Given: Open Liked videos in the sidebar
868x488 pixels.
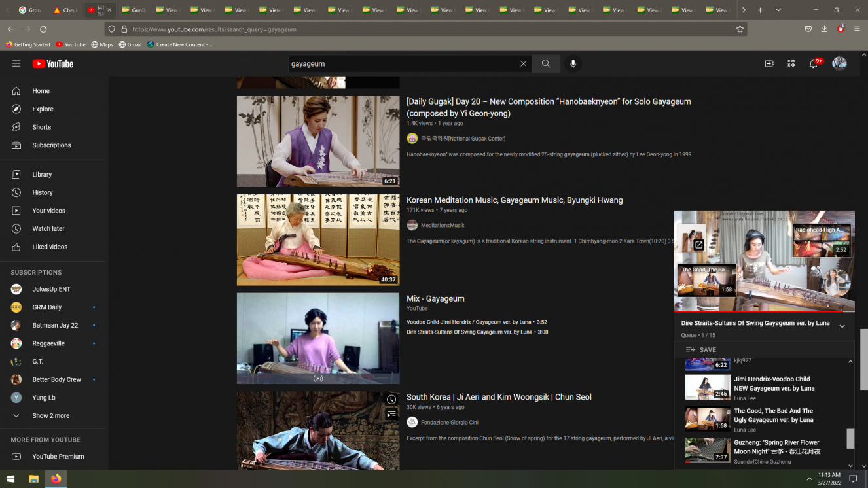Looking at the screenshot, I should click(x=52, y=247).
